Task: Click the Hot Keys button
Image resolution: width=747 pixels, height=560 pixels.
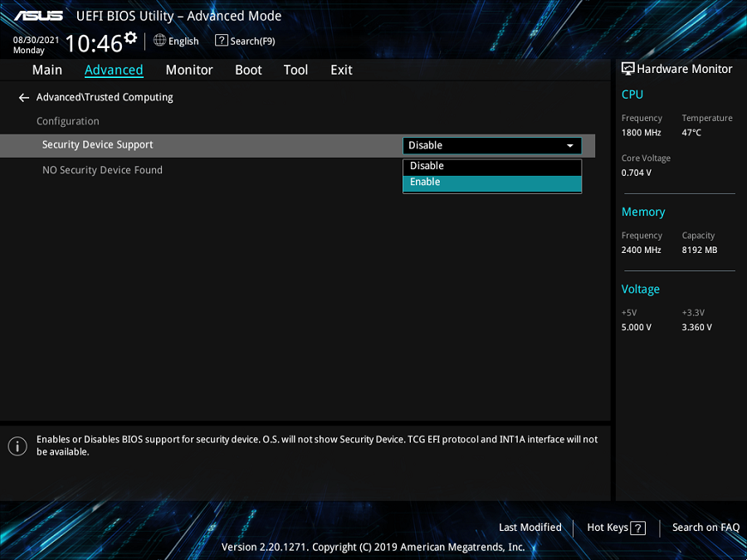Action: tap(616, 528)
